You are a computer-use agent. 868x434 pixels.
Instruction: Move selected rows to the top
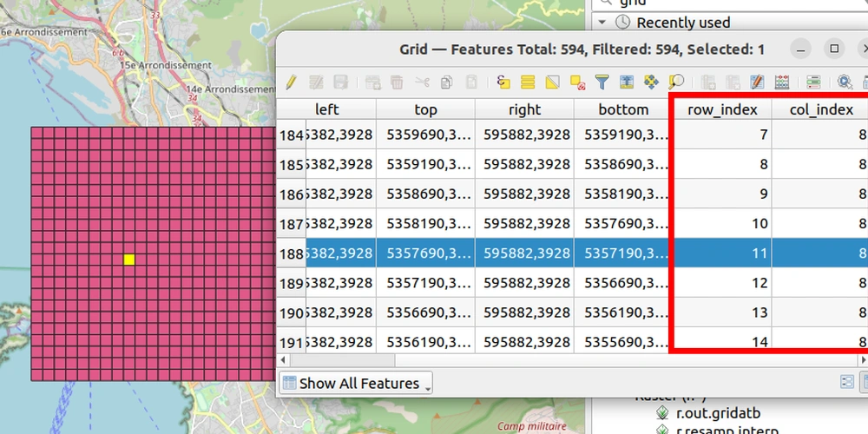(x=626, y=82)
